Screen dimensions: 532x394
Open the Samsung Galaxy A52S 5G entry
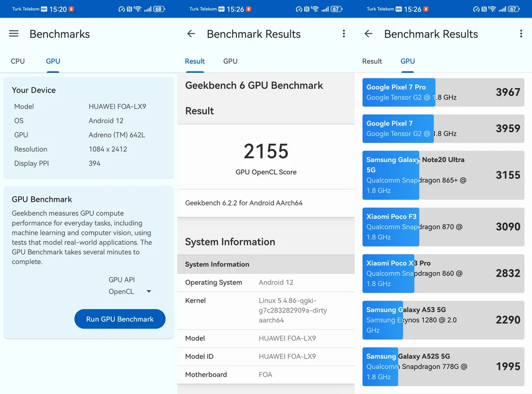pyautogui.click(x=443, y=366)
